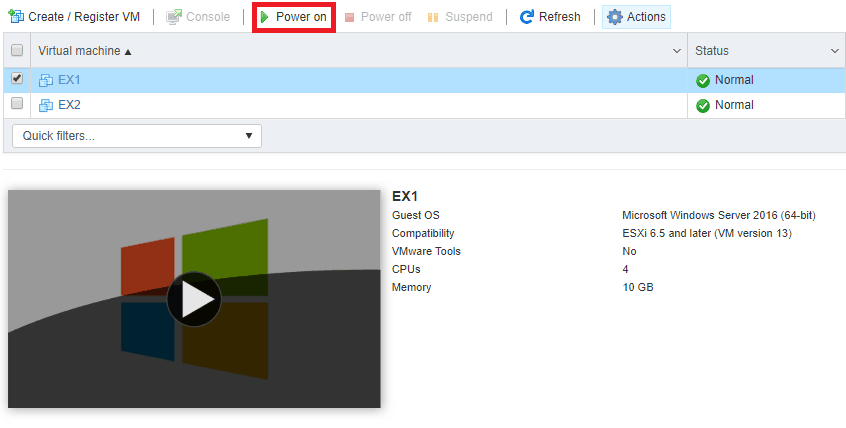Refresh the virtual machine list
846x428 pixels.
(x=550, y=17)
